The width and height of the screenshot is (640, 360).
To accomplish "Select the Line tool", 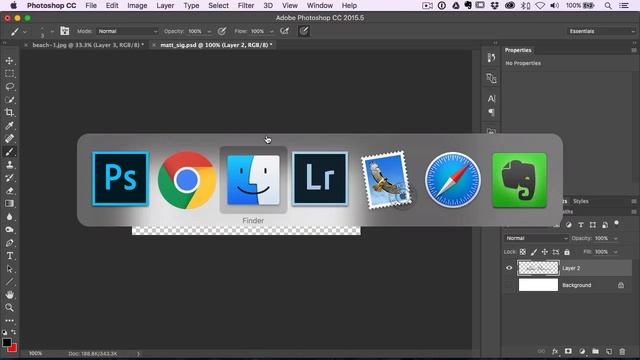I will coord(9,282).
